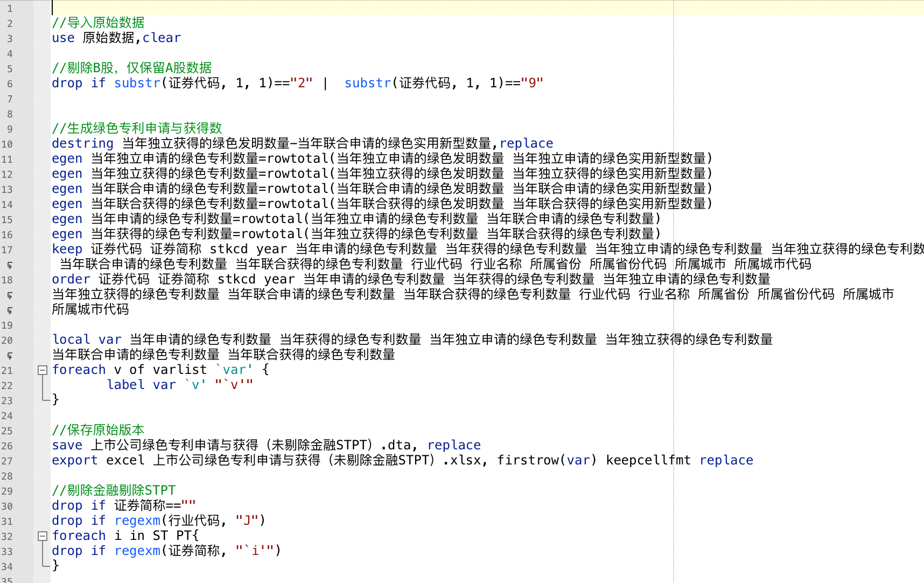
Task: Click the 'export' keyword on line 27
Action: pos(74,460)
